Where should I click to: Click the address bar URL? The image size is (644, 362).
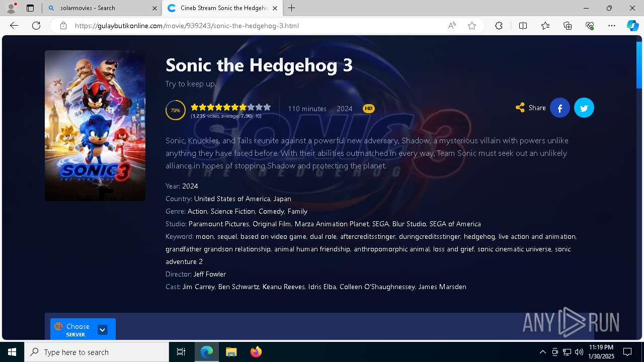(187, 26)
